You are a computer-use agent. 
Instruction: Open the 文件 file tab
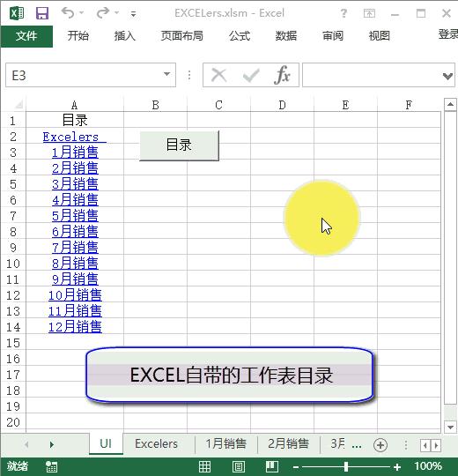tap(26, 36)
